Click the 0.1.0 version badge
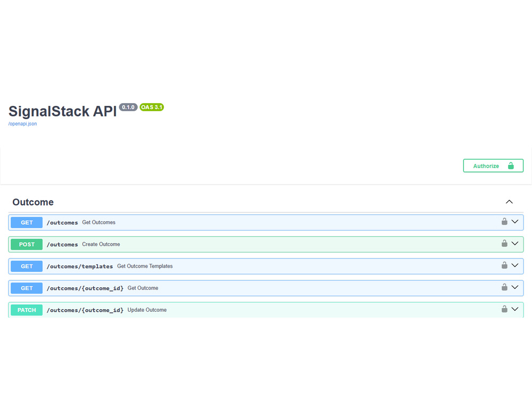 [128, 107]
